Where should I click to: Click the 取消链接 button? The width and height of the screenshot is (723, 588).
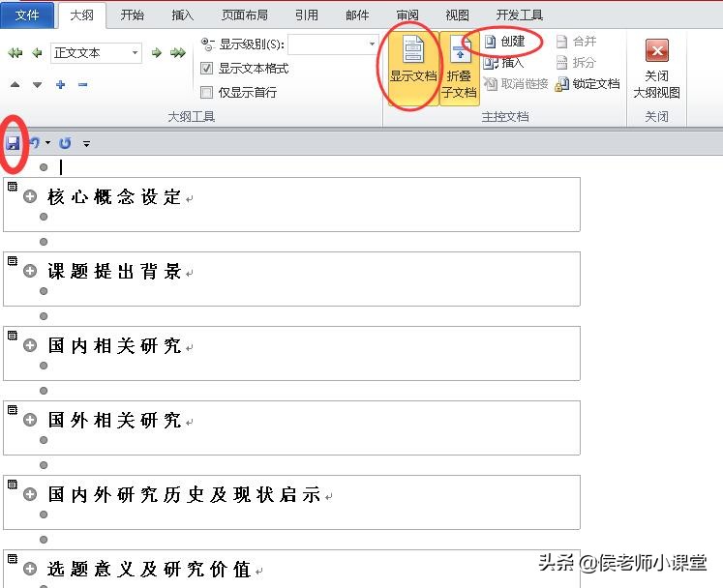(516, 84)
